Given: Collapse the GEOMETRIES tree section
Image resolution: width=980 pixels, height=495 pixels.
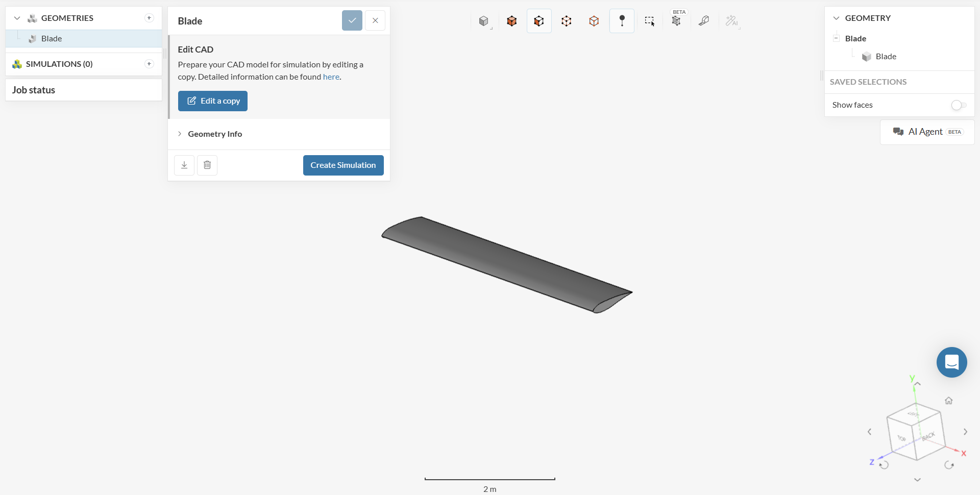Looking at the screenshot, I should 17,18.
